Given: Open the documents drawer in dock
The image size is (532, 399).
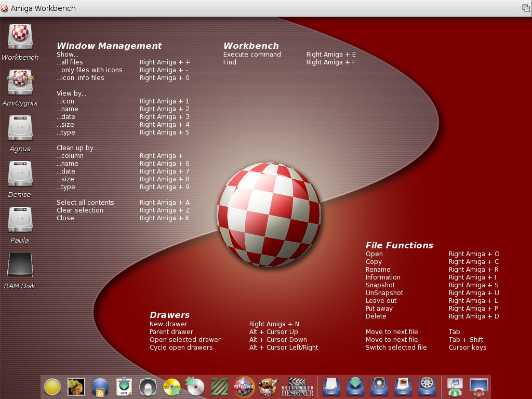Looking at the screenshot, I should pyautogui.click(x=331, y=387).
